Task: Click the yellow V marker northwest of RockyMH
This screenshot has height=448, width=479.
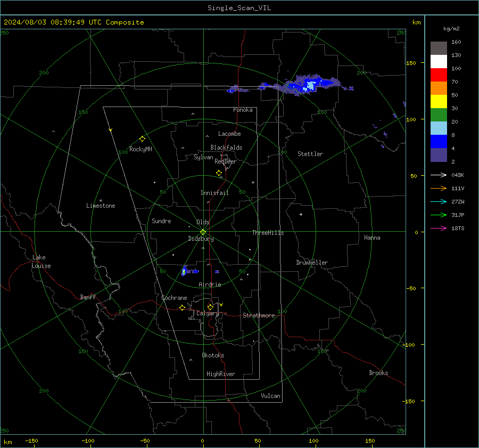Action: click(111, 130)
